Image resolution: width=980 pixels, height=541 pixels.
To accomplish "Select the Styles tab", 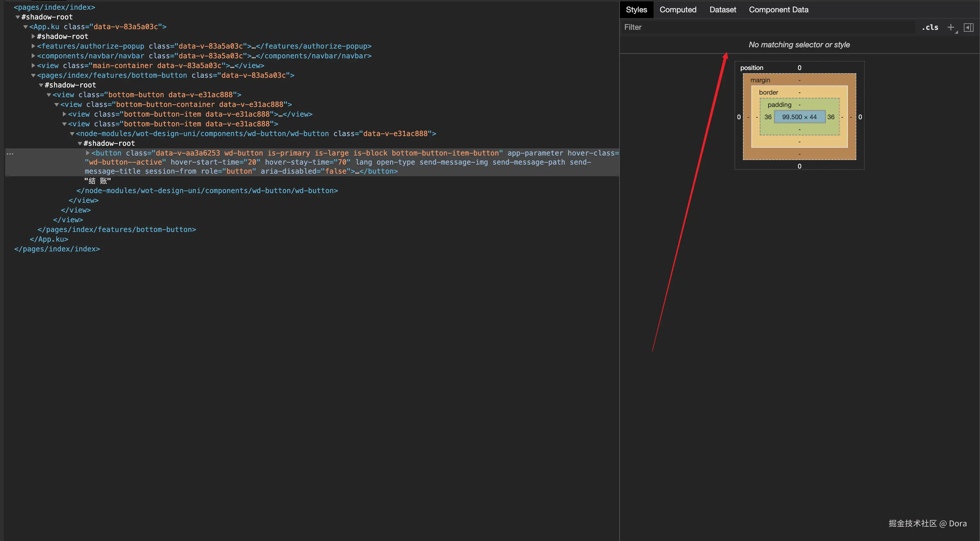I will (636, 9).
